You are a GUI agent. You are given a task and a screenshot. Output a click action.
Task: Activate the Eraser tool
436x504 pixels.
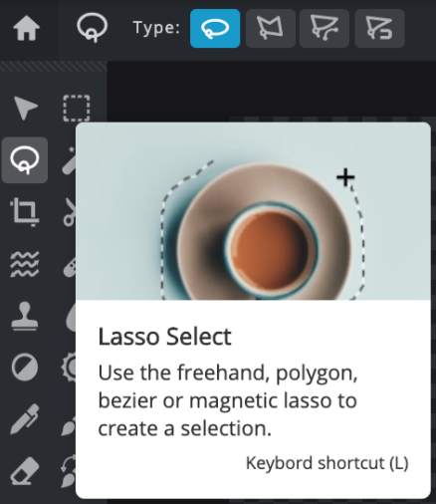click(25, 471)
